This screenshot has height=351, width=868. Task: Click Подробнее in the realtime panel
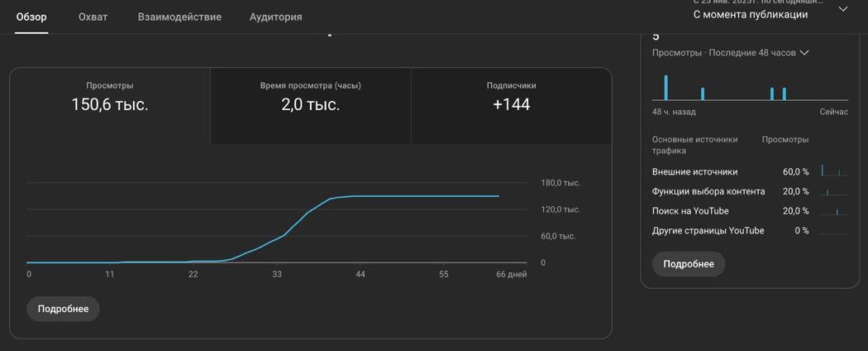(689, 264)
